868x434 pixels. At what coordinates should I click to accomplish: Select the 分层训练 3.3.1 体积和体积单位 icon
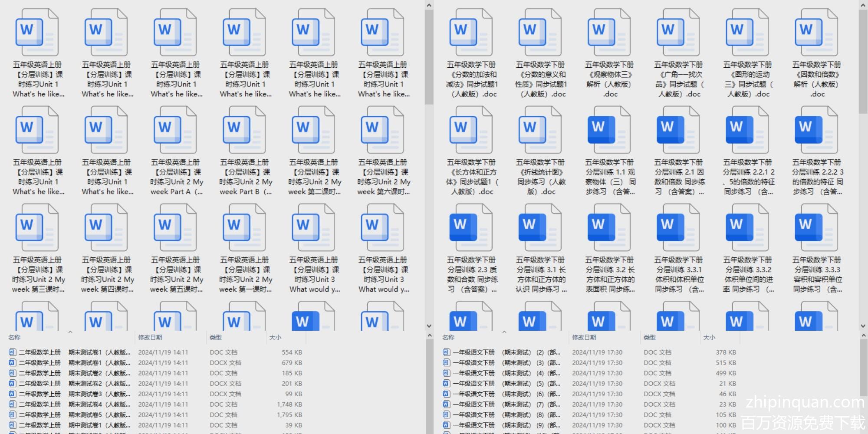678,228
